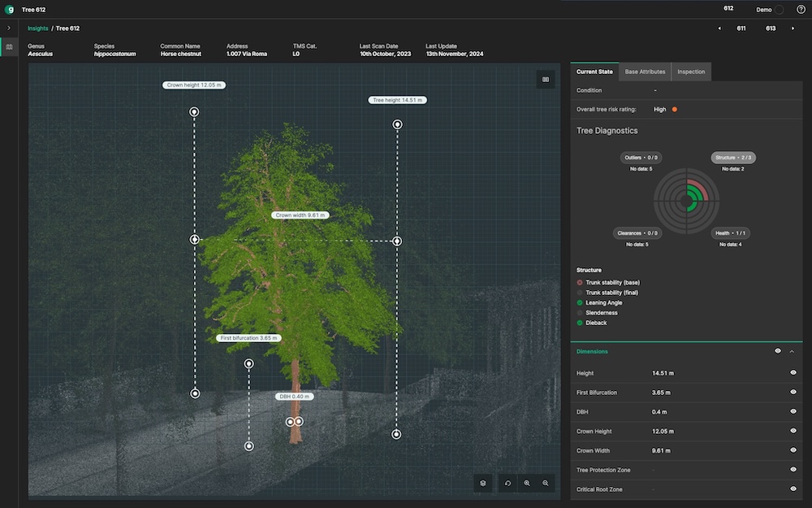Viewport: 812px width, 508px height.
Task: Click the green Leaning Angle status dot
Action: (580, 302)
